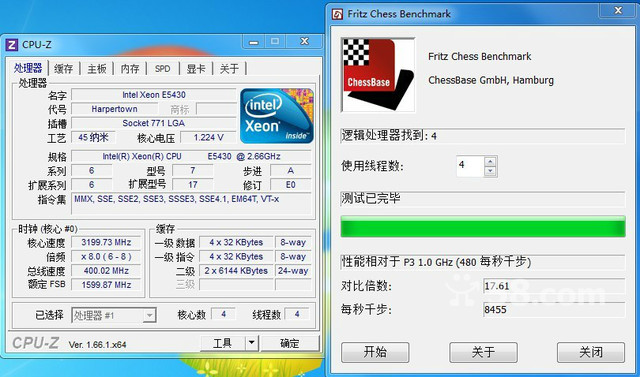The height and width of the screenshot is (377, 640).
Task: Click the Intel Xeon inside logo
Action: pyautogui.click(x=277, y=115)
